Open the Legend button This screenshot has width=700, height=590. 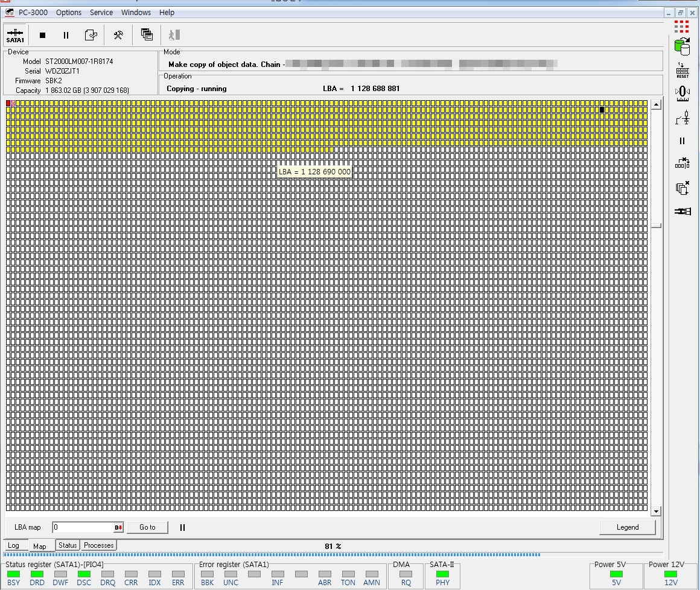[627, 527]
